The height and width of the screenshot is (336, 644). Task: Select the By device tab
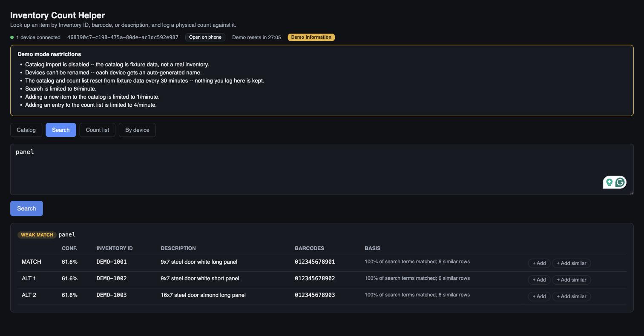point(137,130)
